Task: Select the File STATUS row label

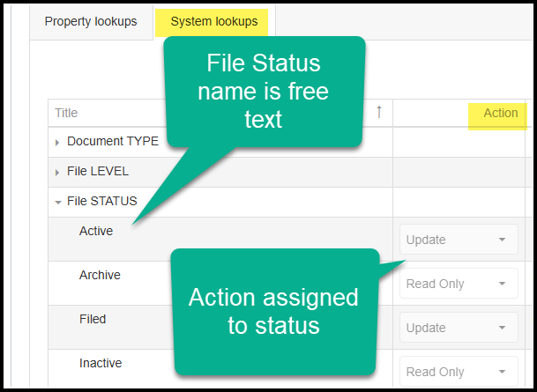Action: pos(102,201)
